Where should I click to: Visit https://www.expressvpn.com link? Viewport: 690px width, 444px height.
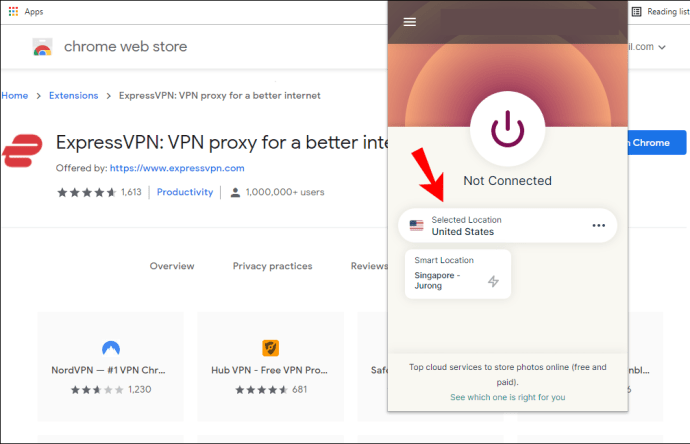pyautogui.click(x=177, y=168)
